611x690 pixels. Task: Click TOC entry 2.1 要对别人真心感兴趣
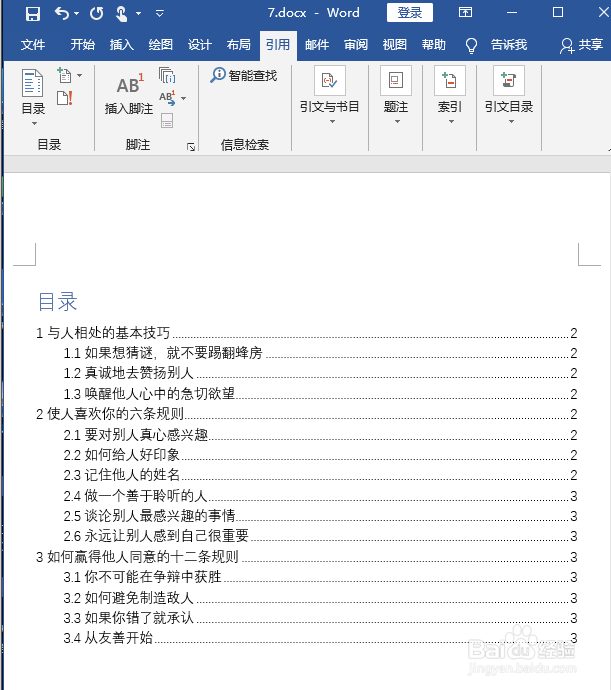click(x=320, y=435)
